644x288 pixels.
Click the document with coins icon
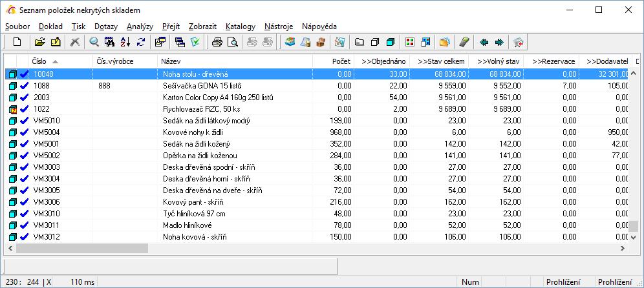(x=305, y=42)
